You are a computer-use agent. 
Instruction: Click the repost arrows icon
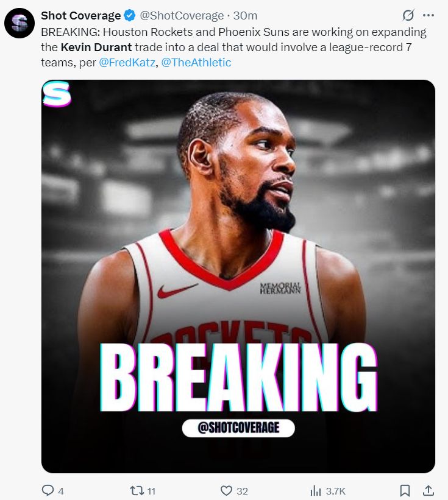137,490
